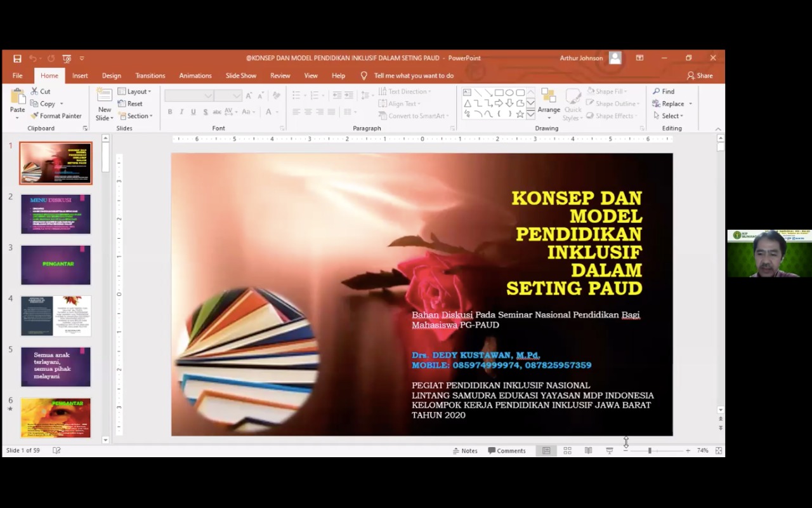Expand the Section dropdown
812x508 pixels.
click(x=136, y=116)
